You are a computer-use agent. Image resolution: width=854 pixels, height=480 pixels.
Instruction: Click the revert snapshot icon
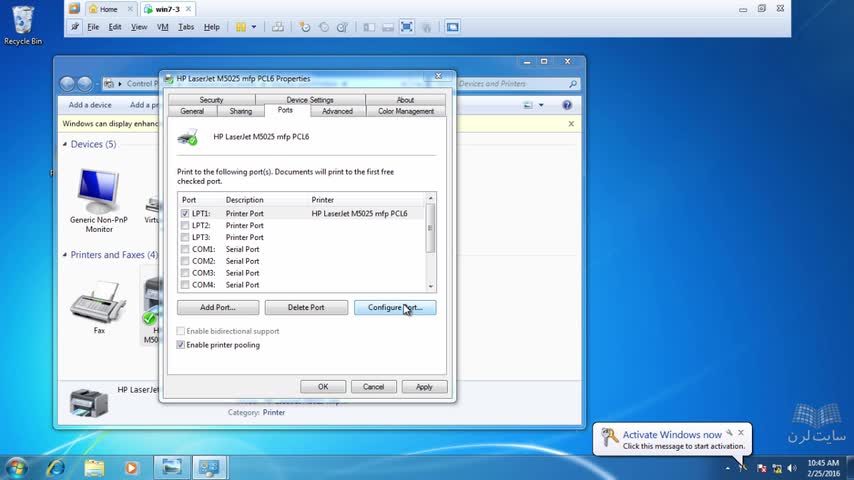[324, 27]
